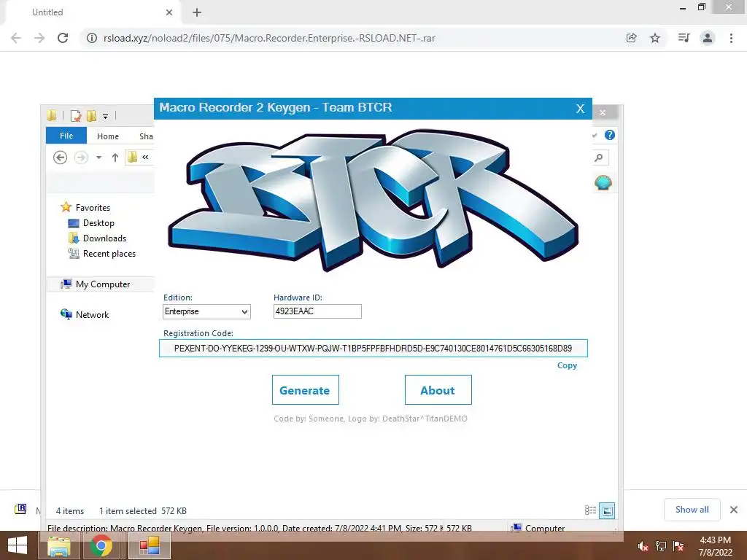Switch to the keygen taskbar app
The width and height of the screenshot is (747, 560).
tap(149, 545)
